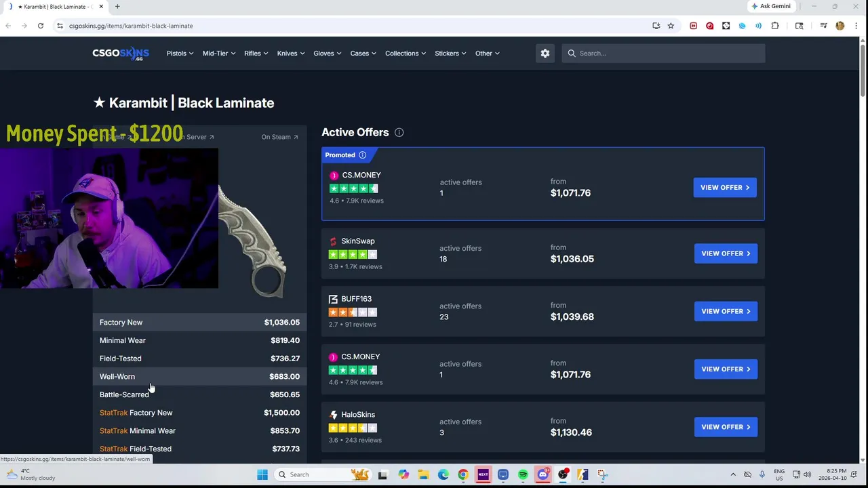Image resolution: width=868 pixels, height=488 pixels.
Task: Select Well-Worn condition row
Action: click(x=199, y=377)
